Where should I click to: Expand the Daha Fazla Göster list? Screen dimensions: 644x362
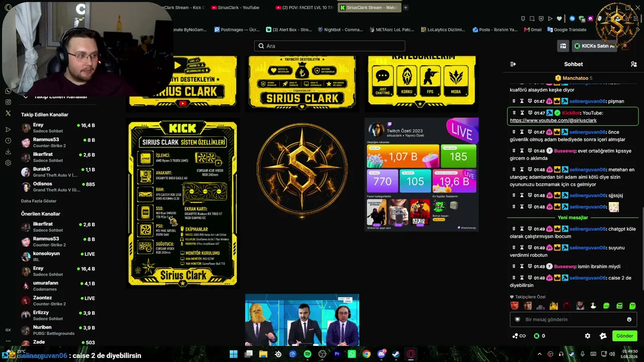pos(39,201)
